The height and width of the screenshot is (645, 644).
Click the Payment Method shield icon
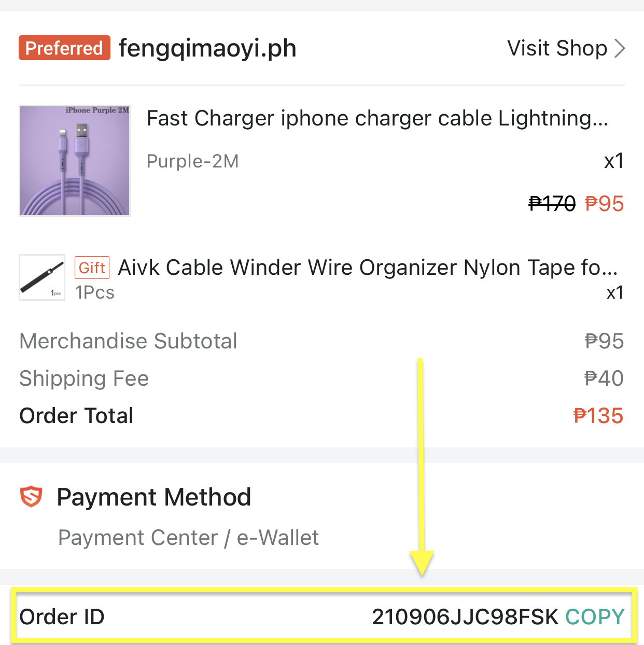31,497
